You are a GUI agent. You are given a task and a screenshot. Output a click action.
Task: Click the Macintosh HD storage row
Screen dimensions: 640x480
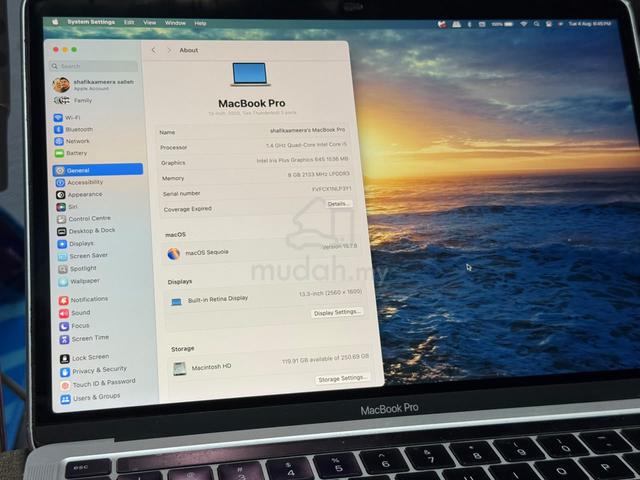(269, 364)
